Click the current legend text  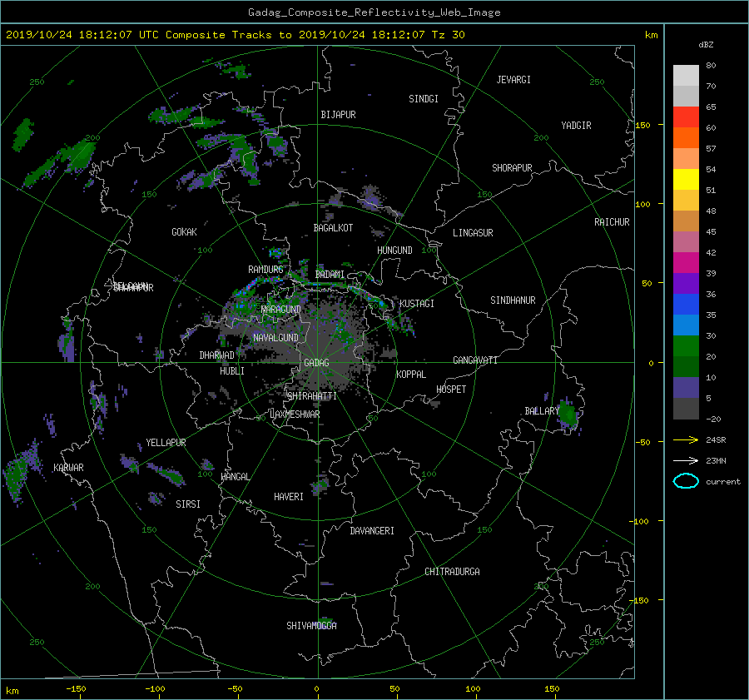722,482
